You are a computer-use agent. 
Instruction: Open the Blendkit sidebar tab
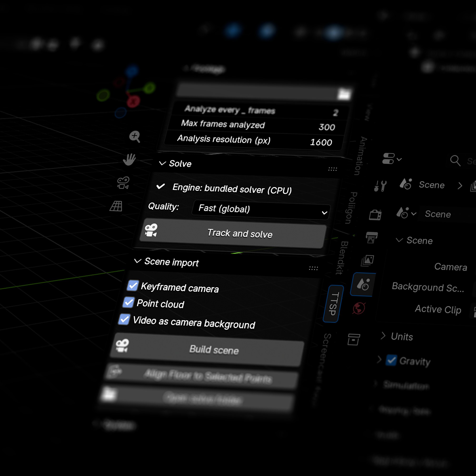coord(342,258)
